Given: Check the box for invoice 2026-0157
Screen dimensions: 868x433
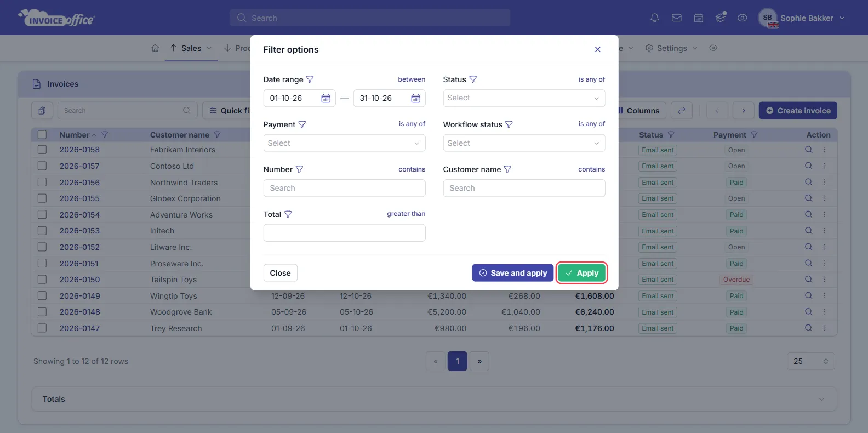Looking at the screenshot, I should click(x=42, y=166).
